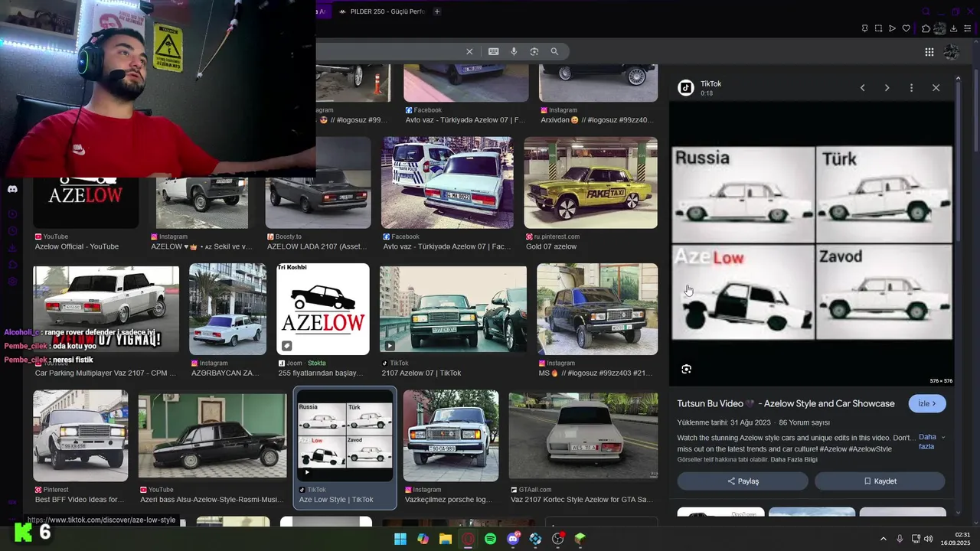Open a new browser tab

pyautogui.click(x=437, y=11)
